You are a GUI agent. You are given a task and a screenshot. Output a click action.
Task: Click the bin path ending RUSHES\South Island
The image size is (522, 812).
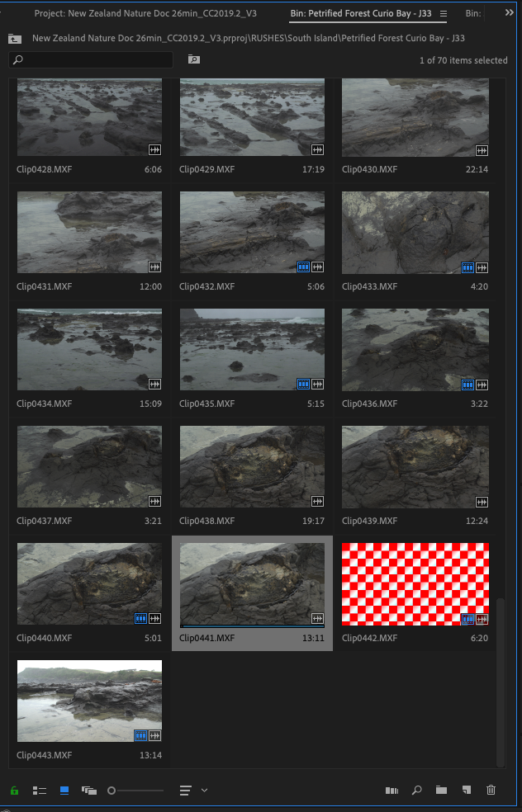(x=249, y=38)
